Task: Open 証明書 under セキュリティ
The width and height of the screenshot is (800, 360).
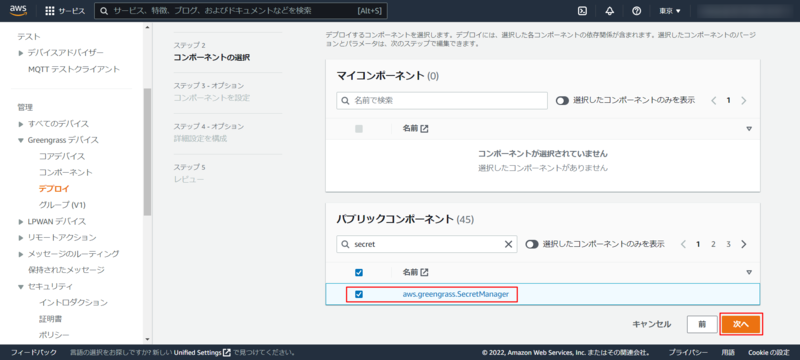Action: click(51, 319)
